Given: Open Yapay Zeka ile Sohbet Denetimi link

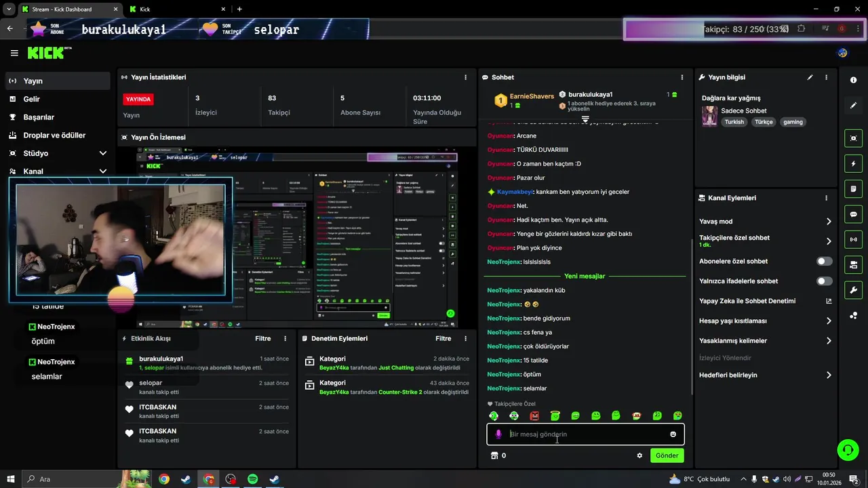Looking at the screenshot, I should coord(765,301).
